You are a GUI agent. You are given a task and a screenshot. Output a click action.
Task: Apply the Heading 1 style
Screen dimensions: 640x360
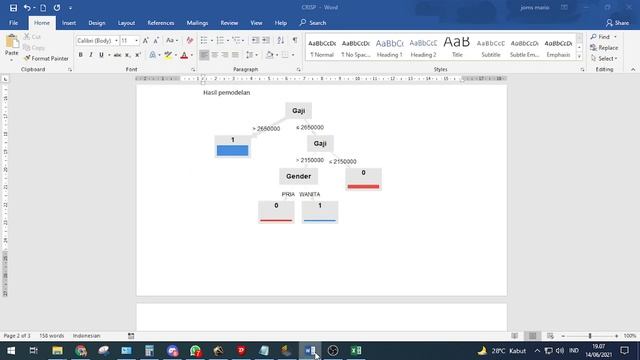389,47
